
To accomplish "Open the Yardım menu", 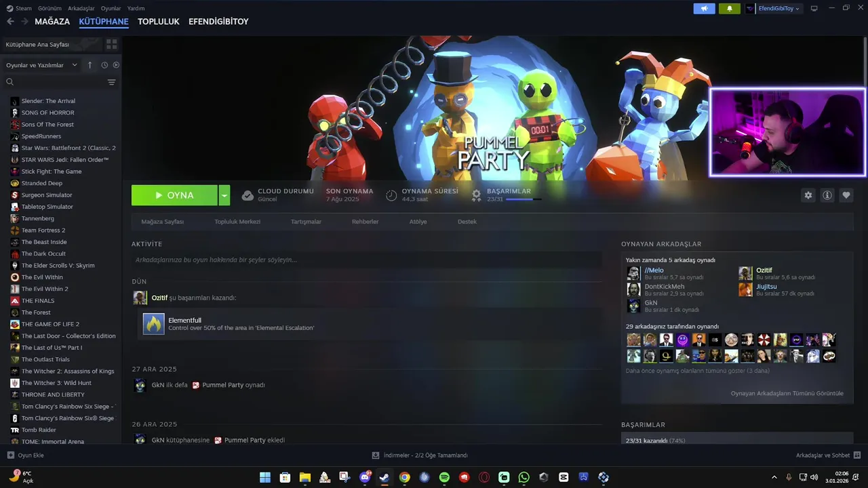I will click(x=136, y=8).
